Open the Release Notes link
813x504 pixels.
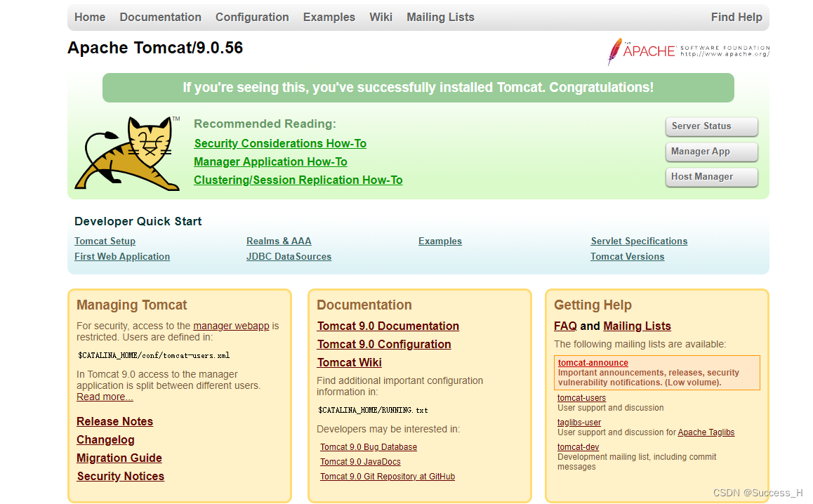[x=114, y=422]
